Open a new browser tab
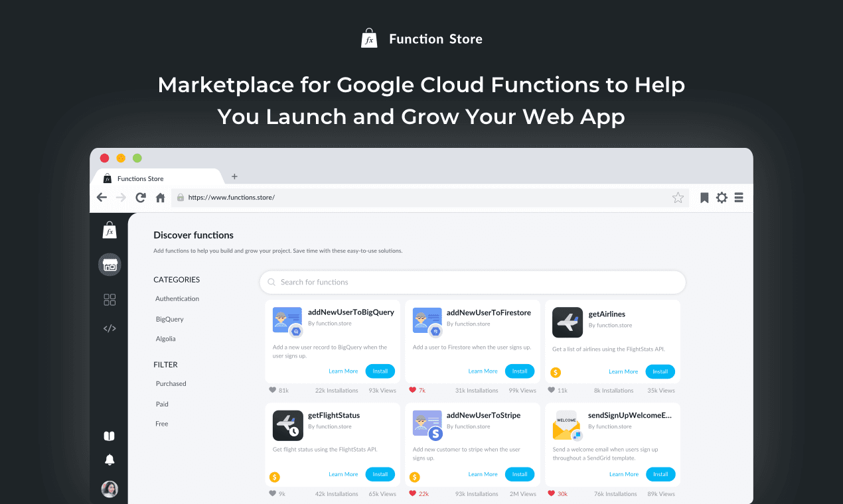The height and width of the screenshot is (504, 843). (234, 176)
